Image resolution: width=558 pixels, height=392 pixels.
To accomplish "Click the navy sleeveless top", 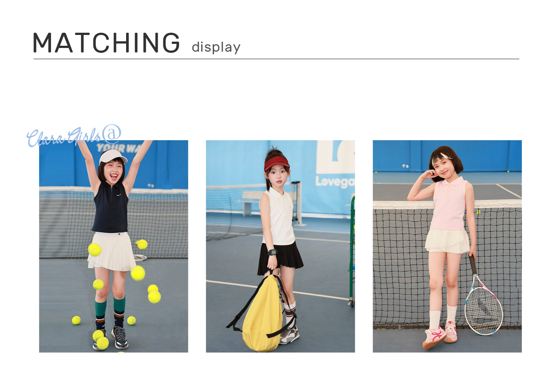I will 110,208.
